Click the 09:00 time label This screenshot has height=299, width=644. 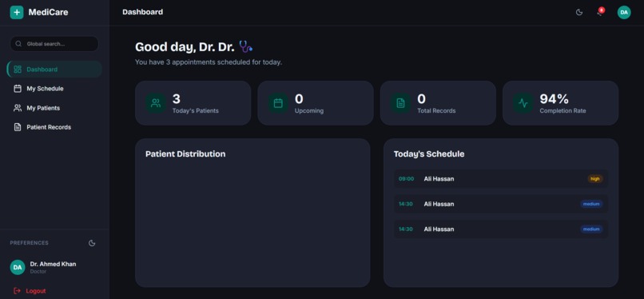point(406,178)
